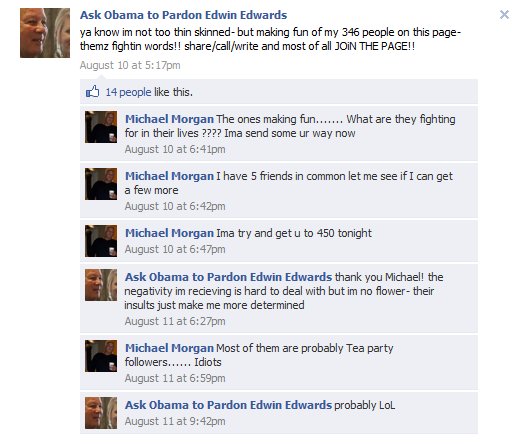The image size is (521, 444).
Task: Click the August 10 at 6:42pm timestamp
Action: (175, 206)
